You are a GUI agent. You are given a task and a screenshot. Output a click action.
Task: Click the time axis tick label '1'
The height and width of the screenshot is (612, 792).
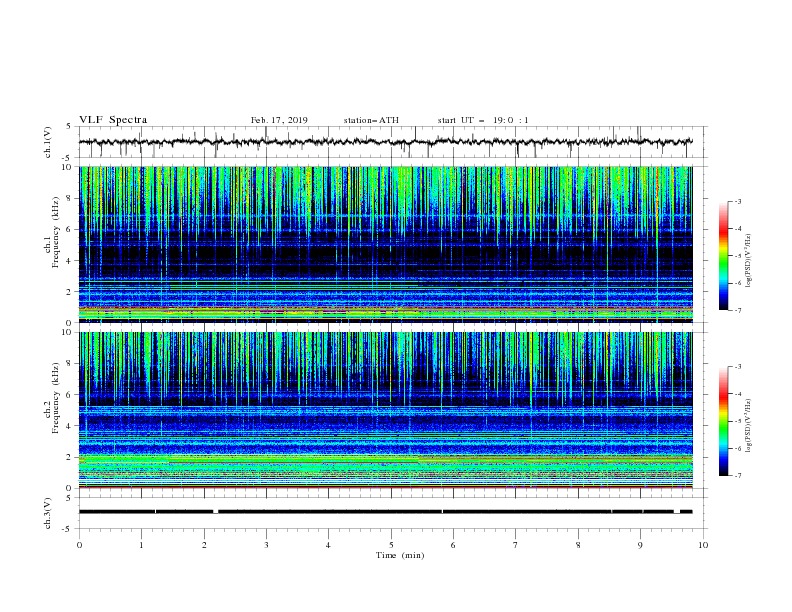point(141,545)
